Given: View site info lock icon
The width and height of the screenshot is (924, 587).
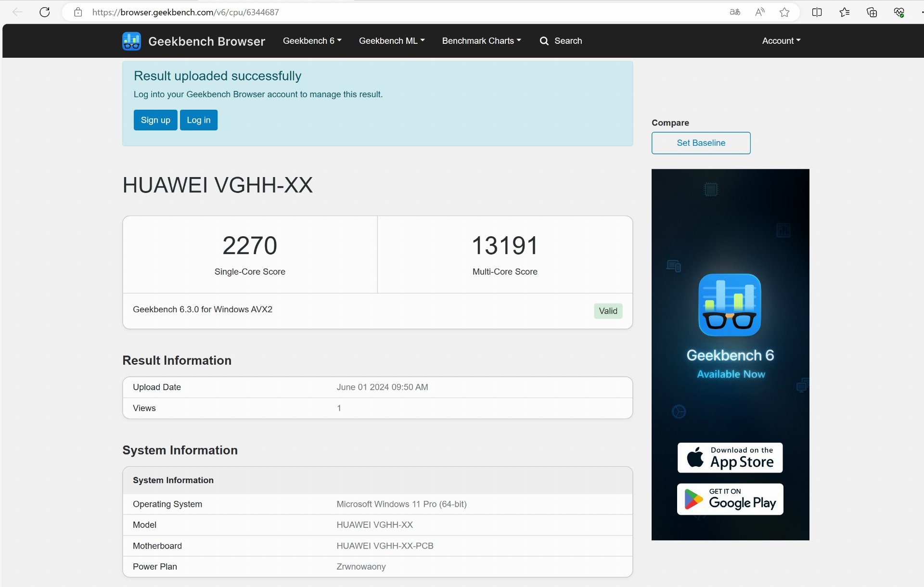Looking at the screenshot, I should pos(78,12).
